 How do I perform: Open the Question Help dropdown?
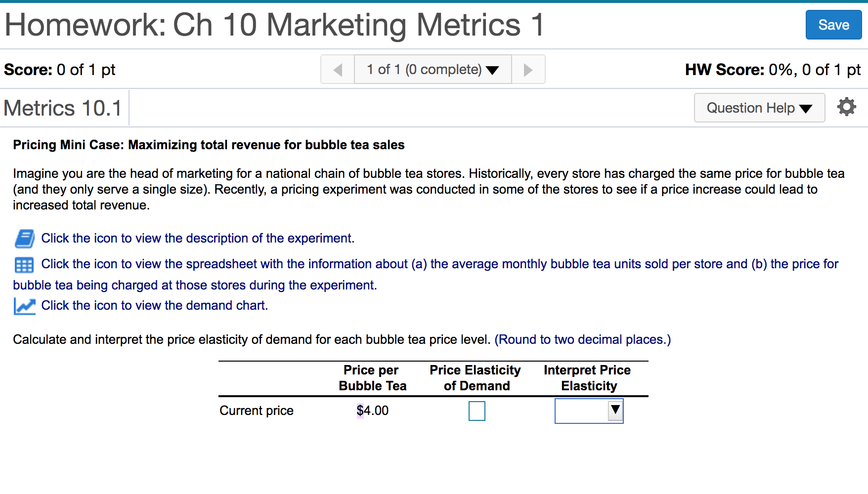tap(759, 108)
